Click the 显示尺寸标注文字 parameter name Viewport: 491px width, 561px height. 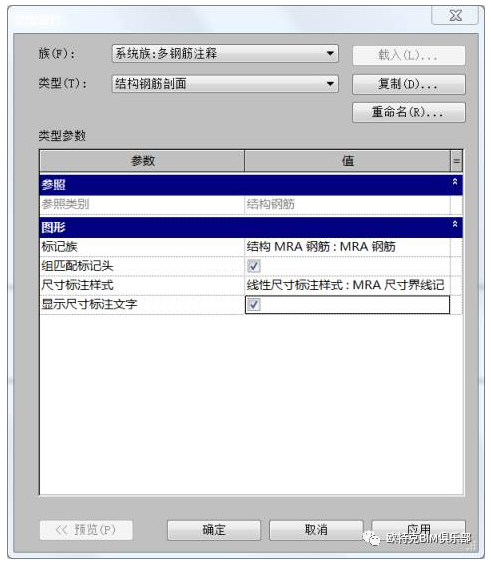pos(89,304)
